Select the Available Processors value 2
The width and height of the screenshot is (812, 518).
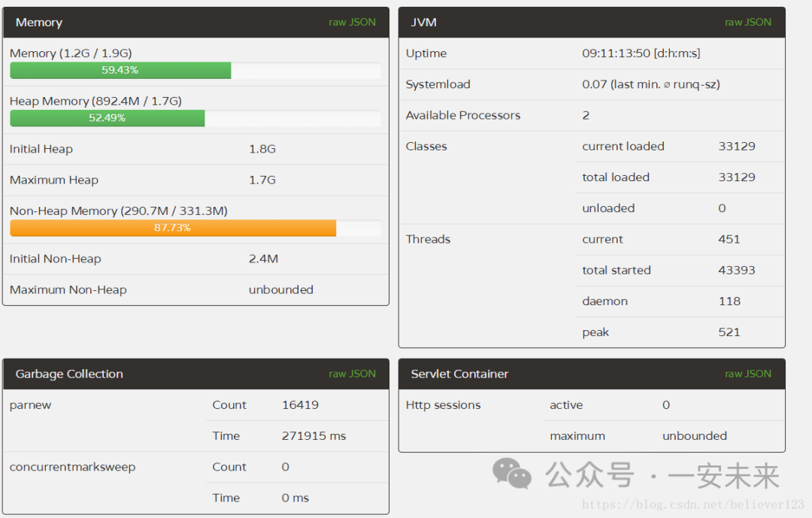(x=586, y=116)
